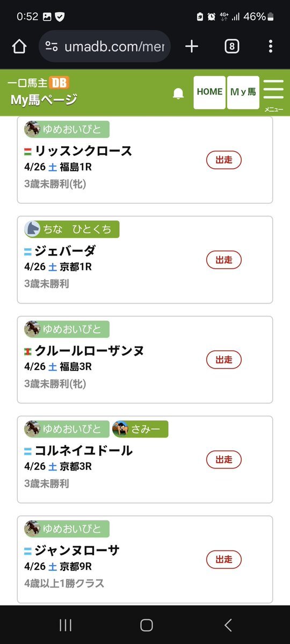Tap the Android recent apps button
Image resolution: width=290 pixels, height=644 pixels.
point(66,625)
